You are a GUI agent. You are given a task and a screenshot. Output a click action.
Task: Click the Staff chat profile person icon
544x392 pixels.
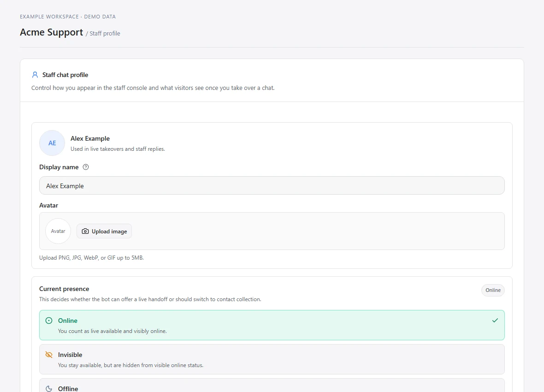pyautogui.click(x=35, y=75)
